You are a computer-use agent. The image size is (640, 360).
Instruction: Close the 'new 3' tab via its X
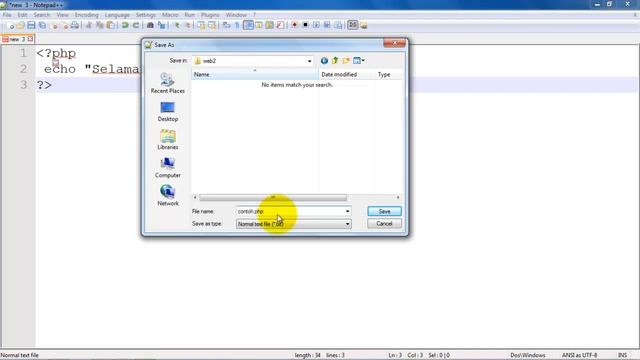point(30,39)
